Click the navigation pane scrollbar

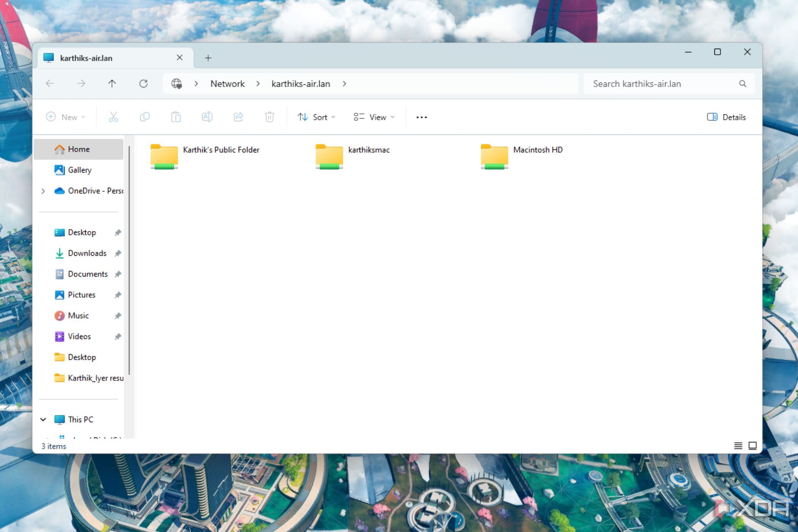point(129,260)
